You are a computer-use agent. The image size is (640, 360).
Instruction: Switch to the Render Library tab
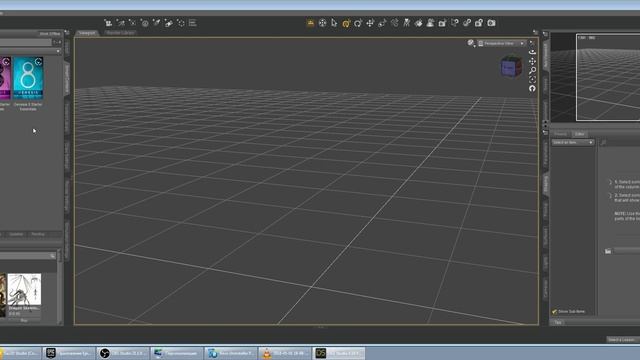[120, 33]
